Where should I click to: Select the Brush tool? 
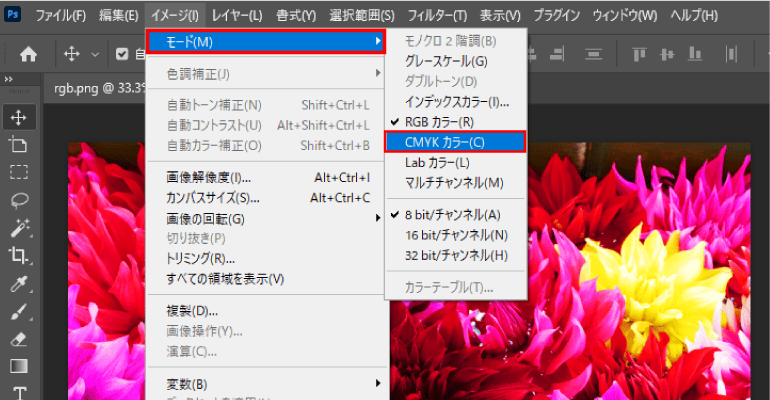pos(19,312)
